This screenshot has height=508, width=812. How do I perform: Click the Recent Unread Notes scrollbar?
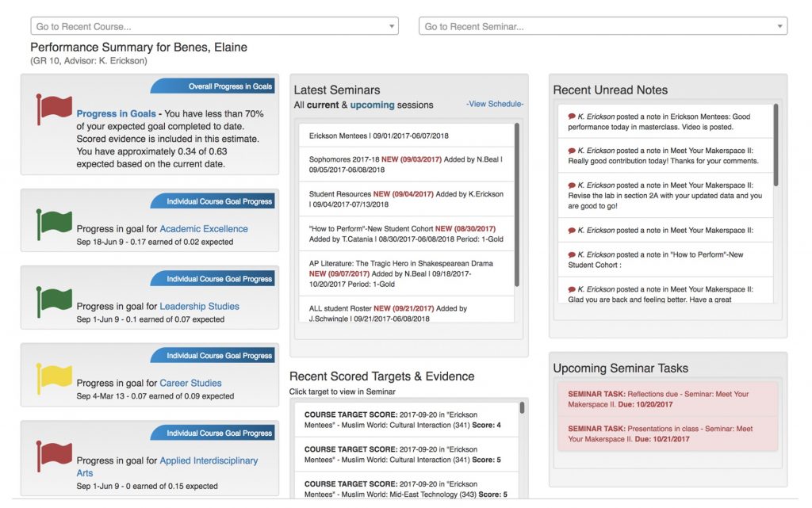coord(776,145)
